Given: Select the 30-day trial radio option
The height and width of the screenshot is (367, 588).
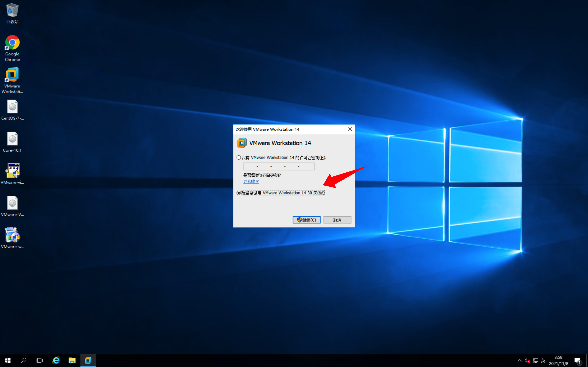Looking at the screenshot, I should (x=239, y=193).
